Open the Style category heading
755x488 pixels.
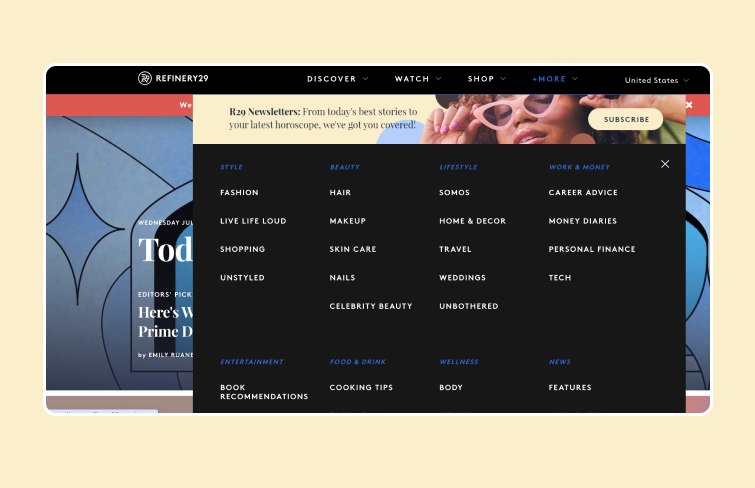coord(232,167)
